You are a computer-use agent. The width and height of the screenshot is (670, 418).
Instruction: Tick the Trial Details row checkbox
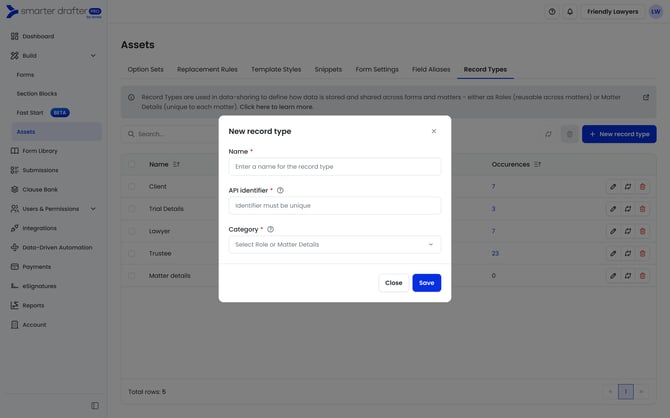coord(132,209)
